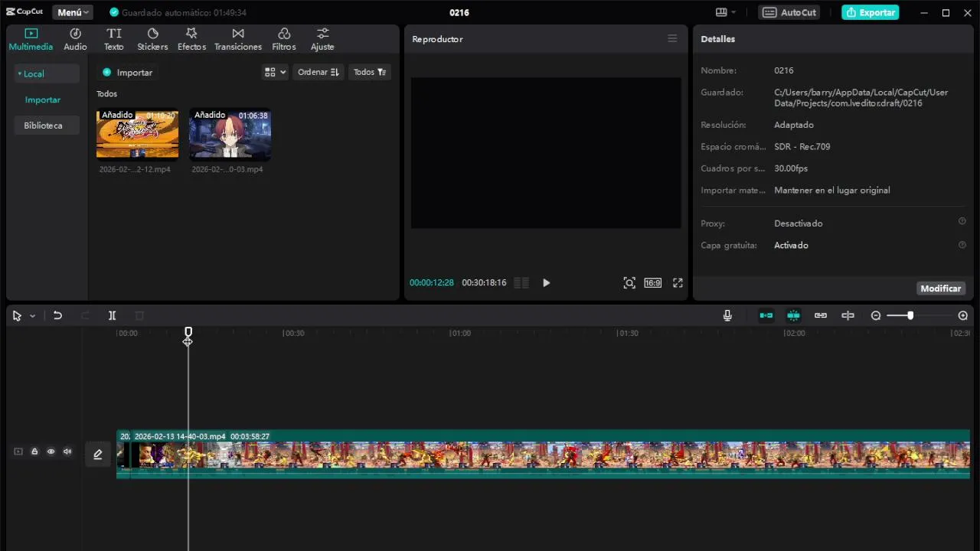Hide the main video track
Viewport: 980px width, 551px height.
51,452
